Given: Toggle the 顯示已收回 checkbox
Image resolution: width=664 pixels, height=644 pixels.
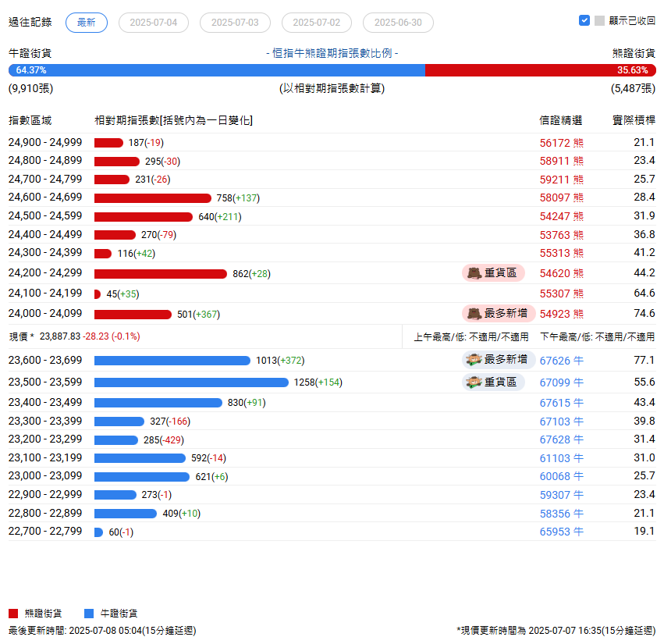Looking at the screenshot, I should [584, 20].
